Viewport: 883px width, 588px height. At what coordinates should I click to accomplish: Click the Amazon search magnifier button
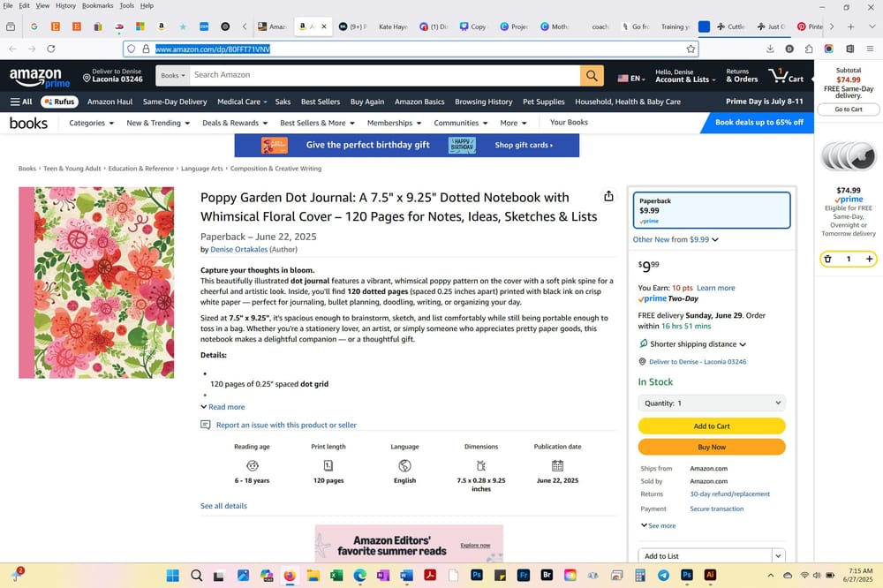point(592,75)
